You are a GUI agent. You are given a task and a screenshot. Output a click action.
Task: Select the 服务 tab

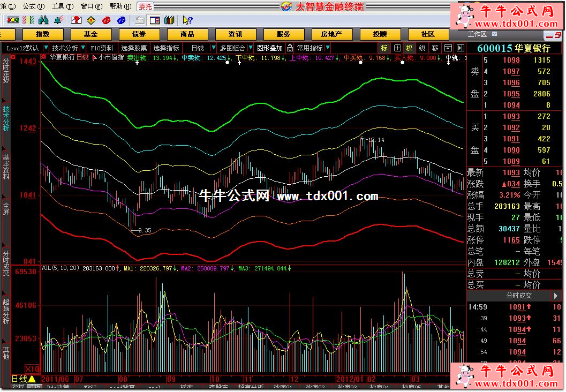(x=283, y=34)
